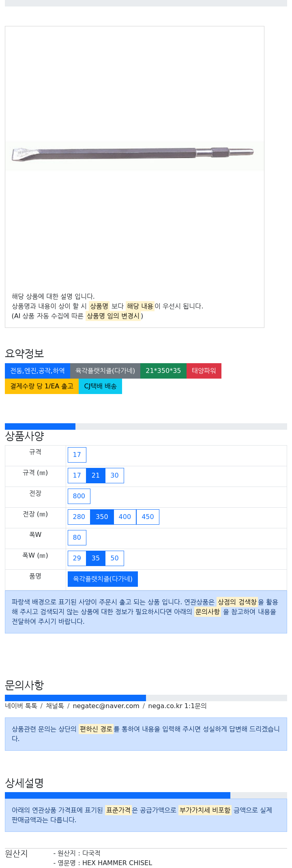The height and width of the screenshot is (868, 292).
Task: Choose the 800 option under 전장
Action: pyautogui.click(x=79, y=496)
